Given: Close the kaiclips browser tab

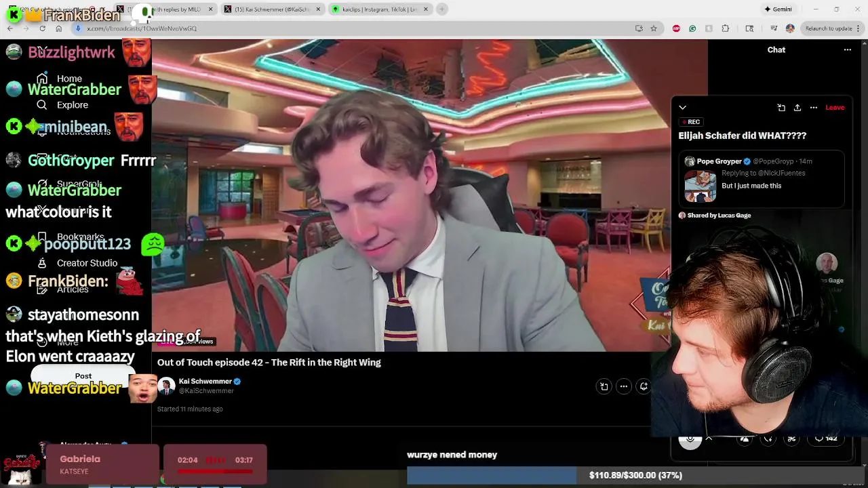Looking at the screenshot, I should coord(426,9).
